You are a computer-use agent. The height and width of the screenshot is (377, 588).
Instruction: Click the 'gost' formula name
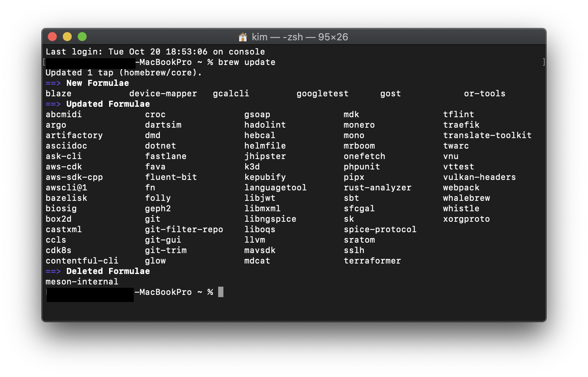pyautogui.click(x=390, y=94)
